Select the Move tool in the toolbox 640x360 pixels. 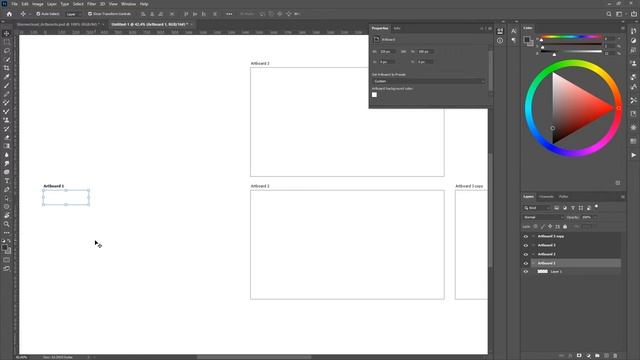coord(7,33)
